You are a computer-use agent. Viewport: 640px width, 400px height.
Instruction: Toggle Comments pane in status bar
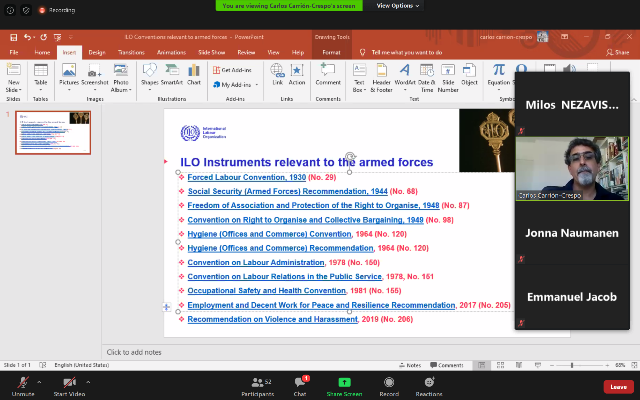click(x=447, y=365)
